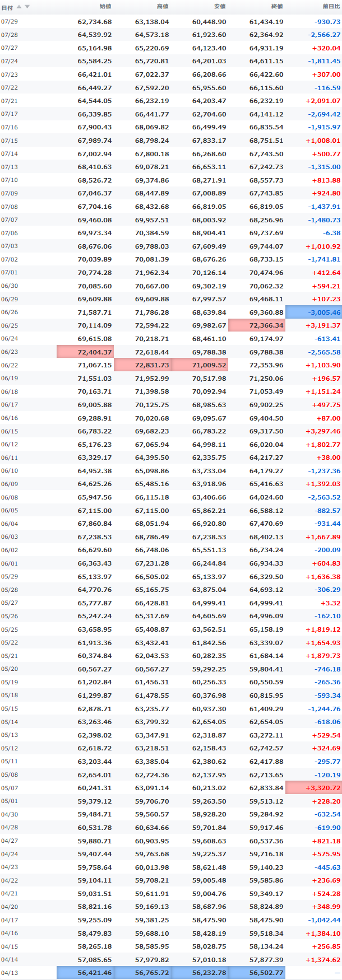Select the 05/25 date cell
The image size is (342, 980).
pos(10,629)
